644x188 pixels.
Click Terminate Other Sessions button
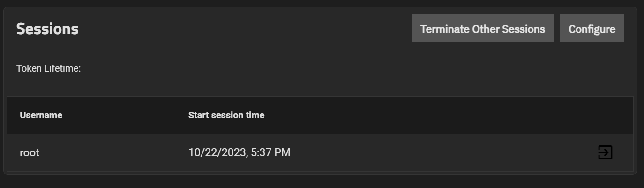click(x=482, y=29)
